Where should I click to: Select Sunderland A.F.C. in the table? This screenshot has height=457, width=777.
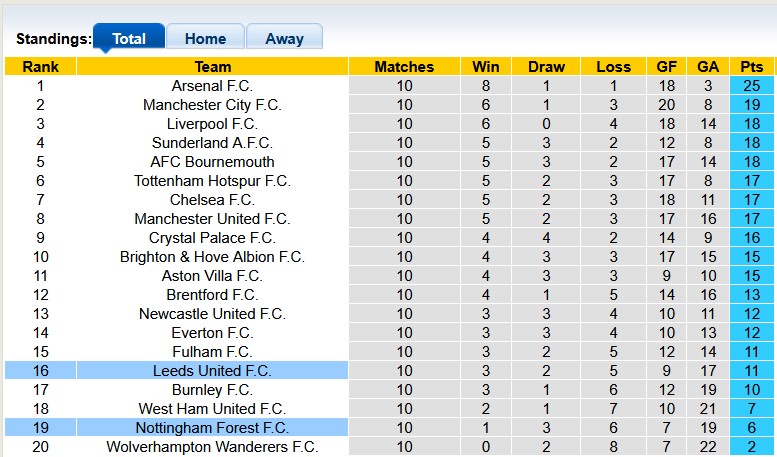tap(212, 143)
